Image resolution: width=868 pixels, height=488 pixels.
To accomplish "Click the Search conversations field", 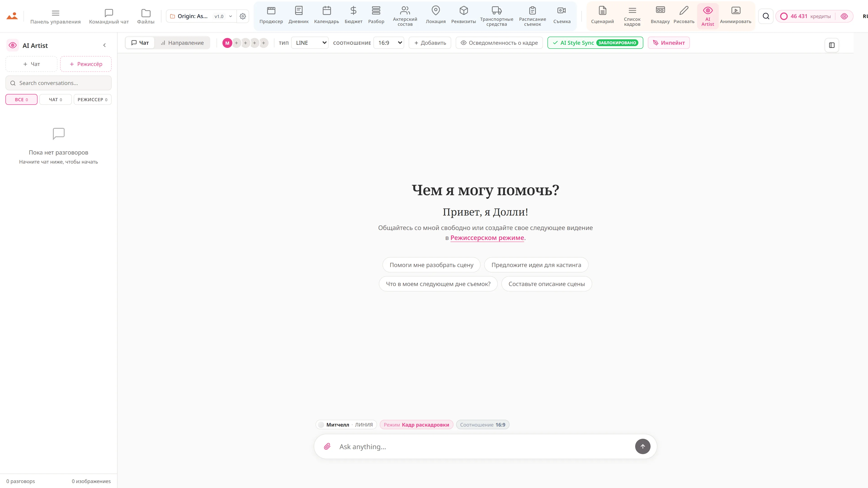I will tap(58, 83).
